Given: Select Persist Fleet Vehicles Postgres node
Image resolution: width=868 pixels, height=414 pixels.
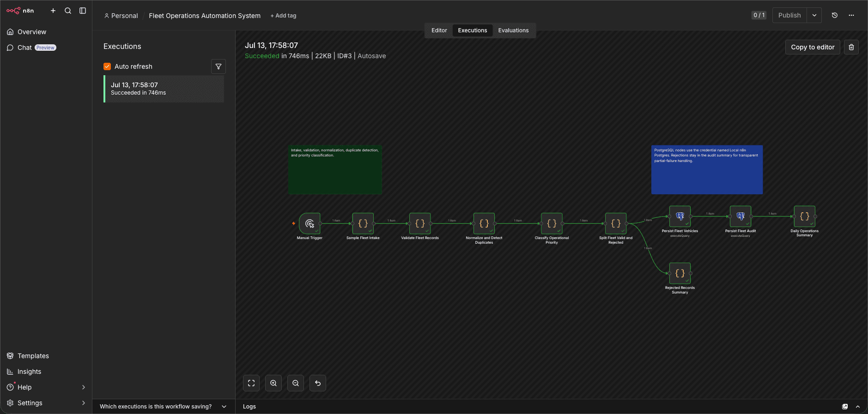Looking at the screenshot, I should coord(680,216).
